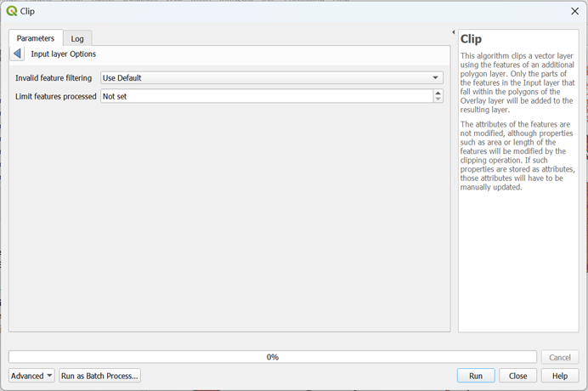Click the 0% progress bar
The image size is (588, 391).
pos(272,357)
